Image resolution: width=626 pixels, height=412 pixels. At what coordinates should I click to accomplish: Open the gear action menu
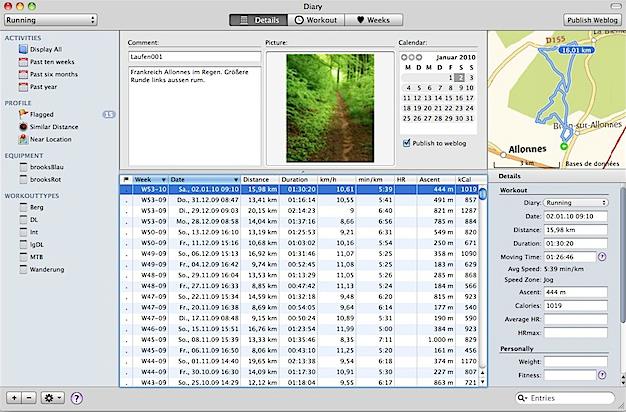(x=53, y=398)
